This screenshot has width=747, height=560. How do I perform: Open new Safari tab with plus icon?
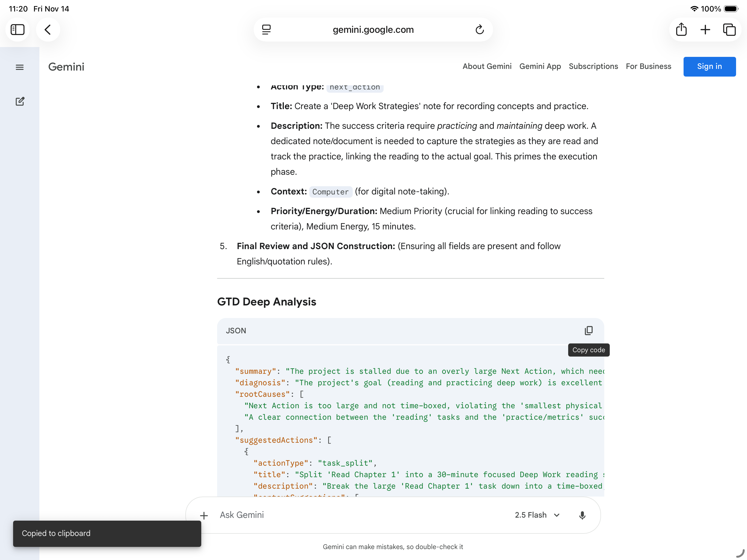point(705,30)
